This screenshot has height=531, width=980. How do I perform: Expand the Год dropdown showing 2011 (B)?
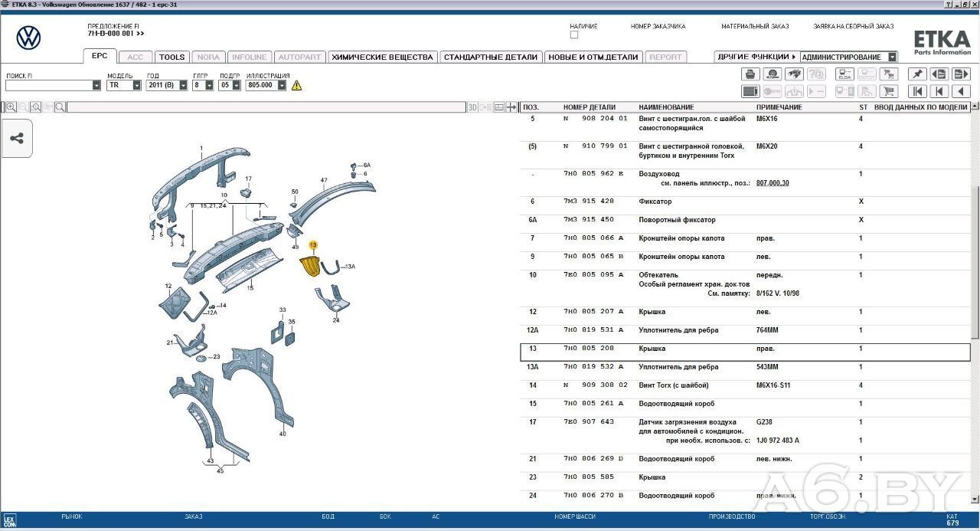click(x=183, y=86)
